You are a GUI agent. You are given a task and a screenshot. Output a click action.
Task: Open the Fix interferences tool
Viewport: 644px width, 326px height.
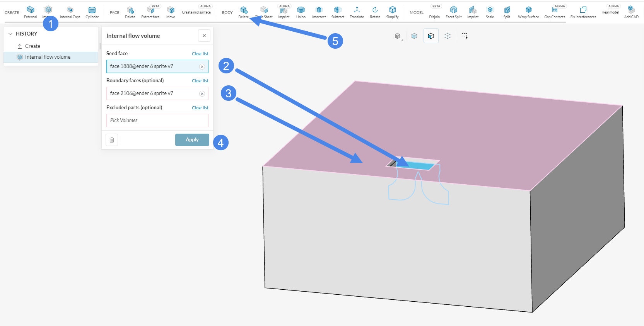tap(583, 12)
